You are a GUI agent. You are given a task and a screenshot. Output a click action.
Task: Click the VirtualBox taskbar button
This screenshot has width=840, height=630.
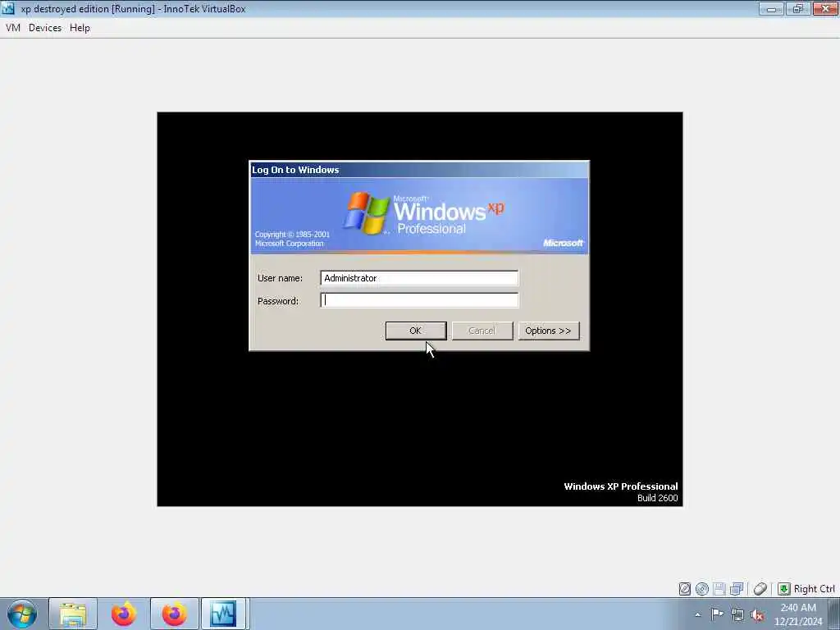(x=224, y=614)
